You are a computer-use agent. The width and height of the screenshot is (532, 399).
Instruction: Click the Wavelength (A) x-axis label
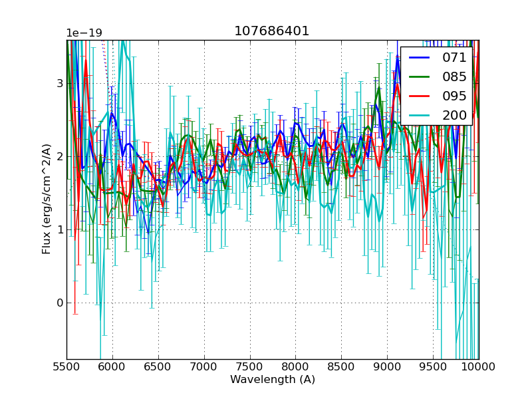(273, 380)
